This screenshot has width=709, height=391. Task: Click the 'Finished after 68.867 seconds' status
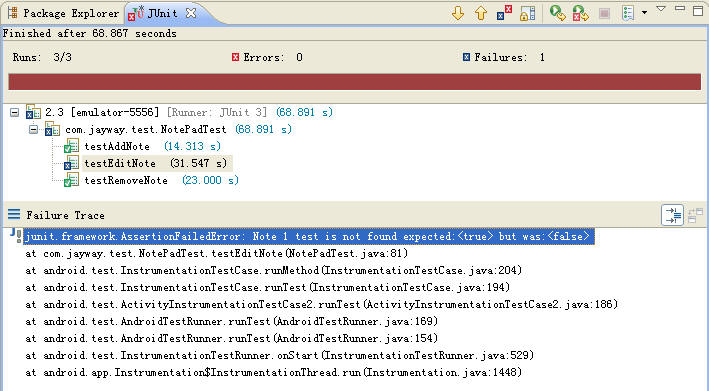pyautogui.click(x=90, y=33)
